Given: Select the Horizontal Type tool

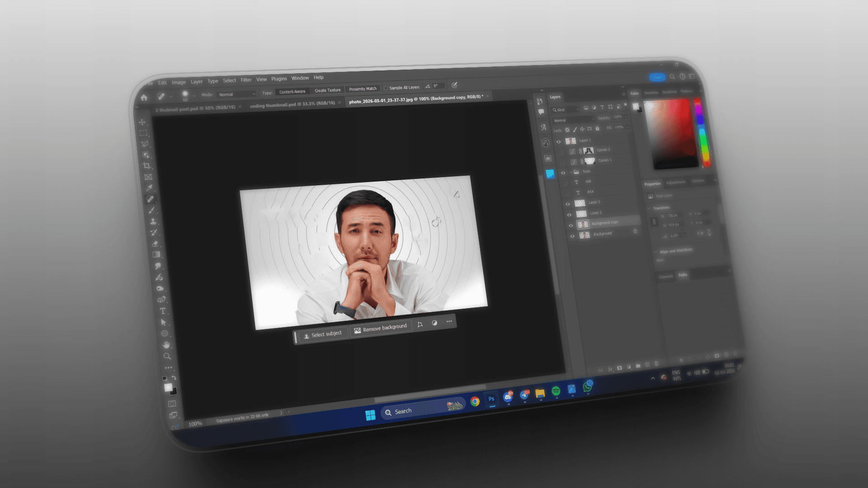Looking at the screenshot, I should (163, 311).
